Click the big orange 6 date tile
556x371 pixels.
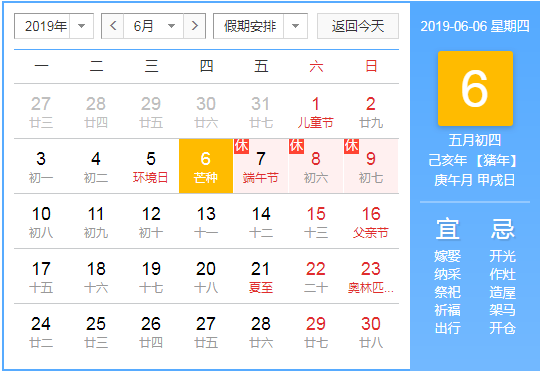pos(475,88)
